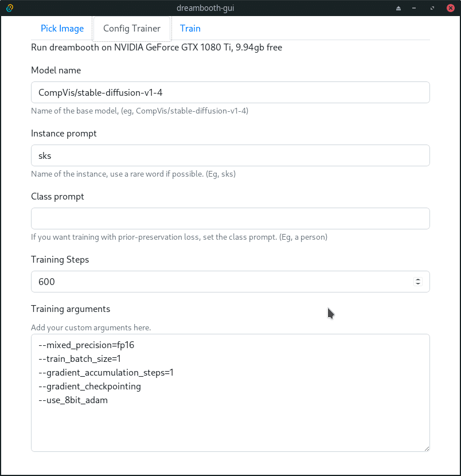This screenshot has height=476, width=461.
Task: Switch to the Pick Image tab
Action: tap(62, 29)
